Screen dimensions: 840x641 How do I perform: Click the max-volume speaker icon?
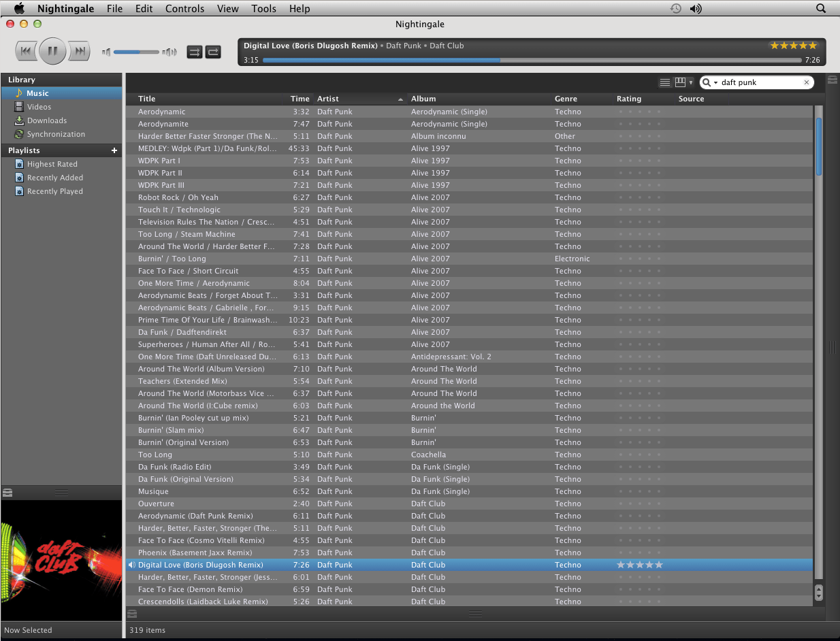pos(169,52)
